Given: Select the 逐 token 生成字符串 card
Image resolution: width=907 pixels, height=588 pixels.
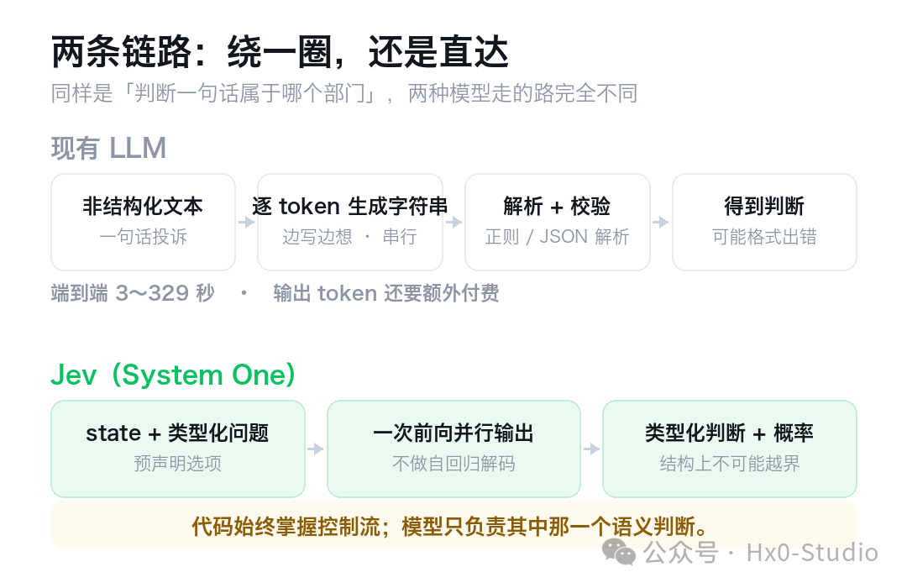Looking at the screenshot, I should tap(350, 223).
